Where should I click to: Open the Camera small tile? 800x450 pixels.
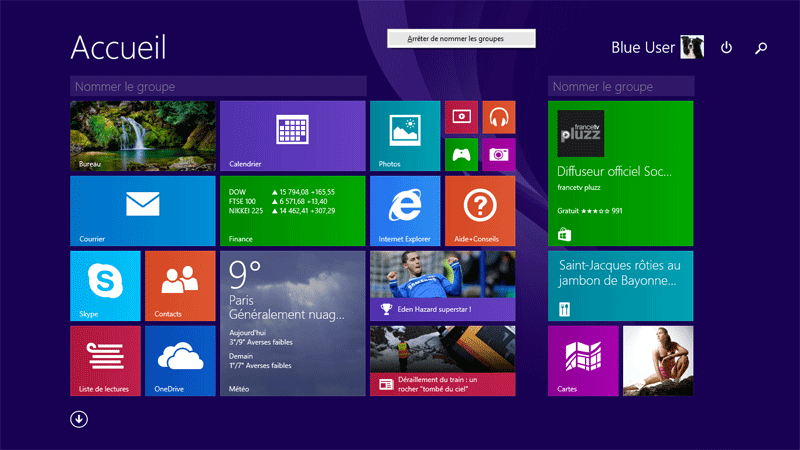(498, 154)
